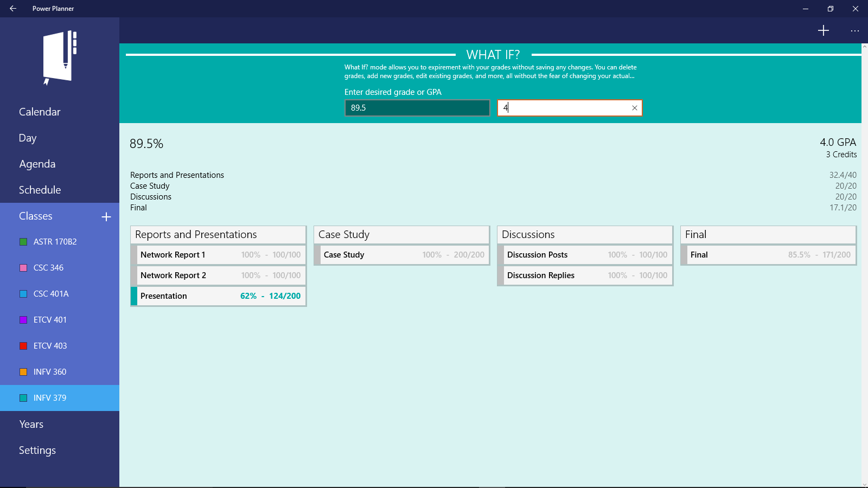
Task: Open the Final exam grade entry
Action: coord(769,255)
